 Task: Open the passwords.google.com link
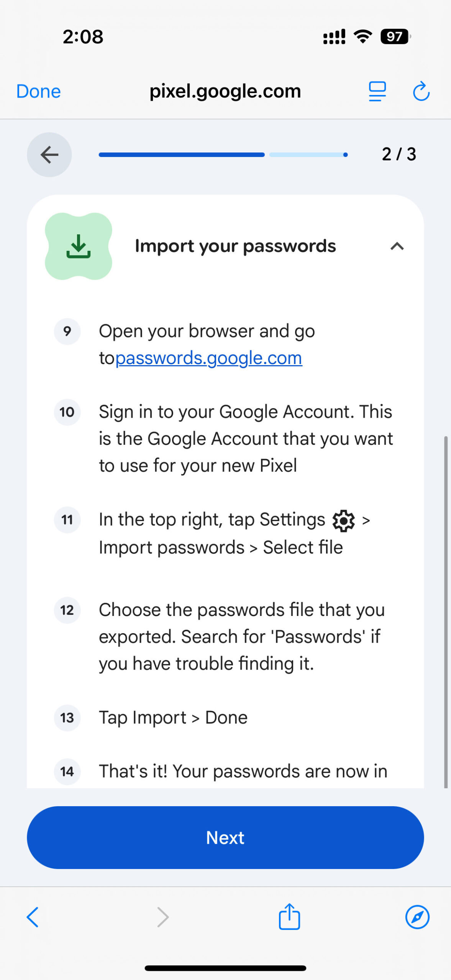(x=209, y=358)
